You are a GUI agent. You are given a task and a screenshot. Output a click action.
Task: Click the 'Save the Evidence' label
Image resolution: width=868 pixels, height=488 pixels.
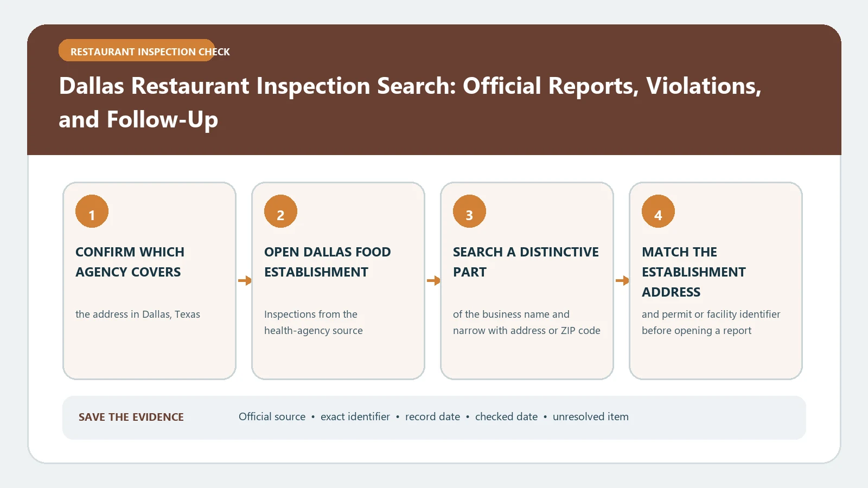[x=131, y=417]
